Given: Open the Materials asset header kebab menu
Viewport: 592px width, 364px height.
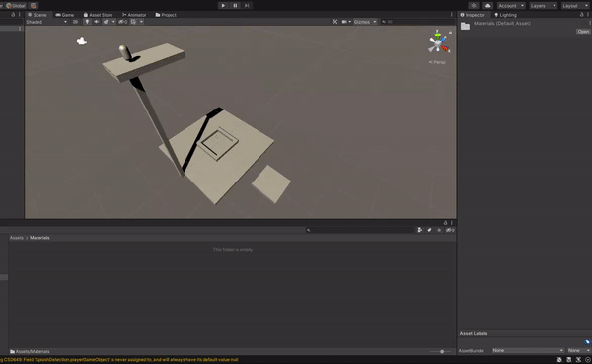Looking at the screenshot, I should (x=589, y=23).
